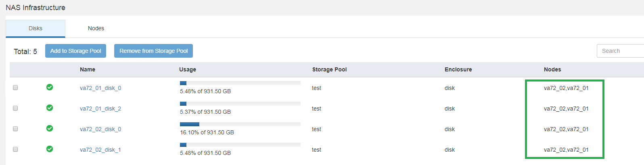Screen dimensions: 644x165
Task: Follow the va72_02_disk_0 link
Action: pyautogui.click(x=100, y=129)
